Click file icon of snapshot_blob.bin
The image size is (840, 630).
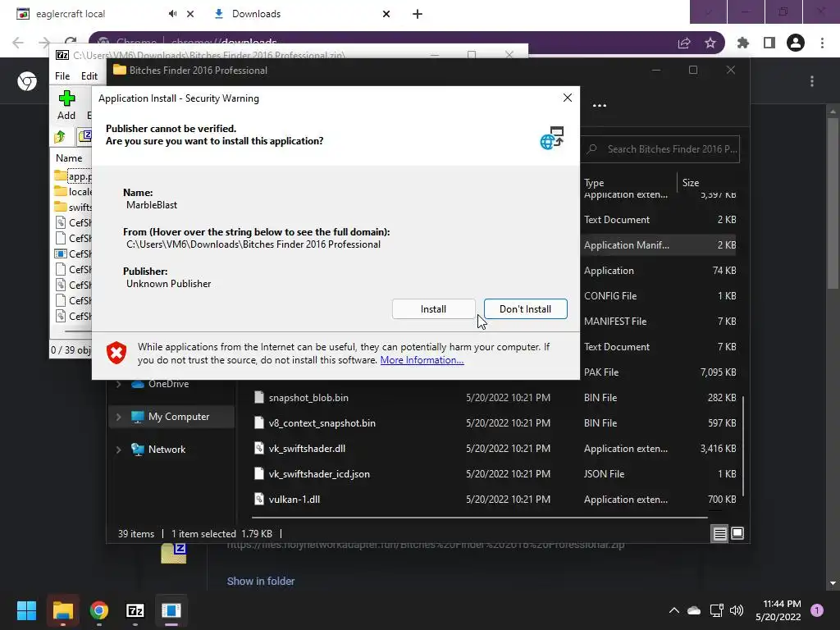pos(259,398)
